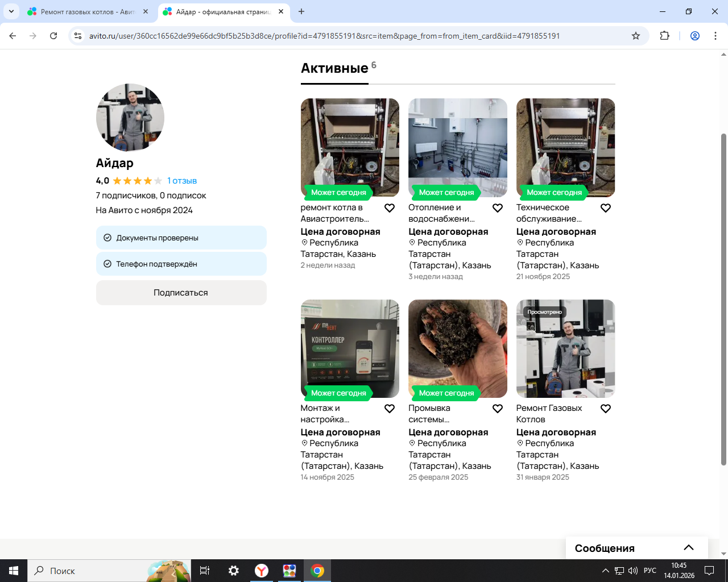Click the 'Просмотрено' label on repairman photo
This screenshot has width=728, height=582.
point(544,312)
